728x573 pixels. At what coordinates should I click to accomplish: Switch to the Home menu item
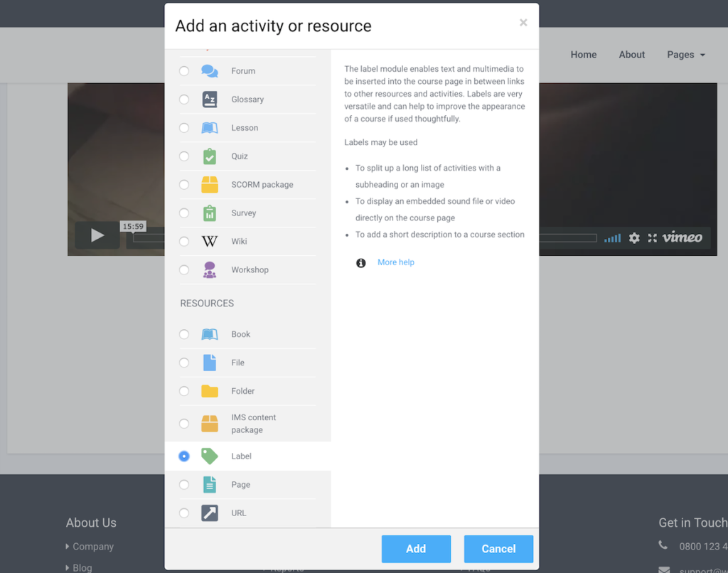coord(583,55)
